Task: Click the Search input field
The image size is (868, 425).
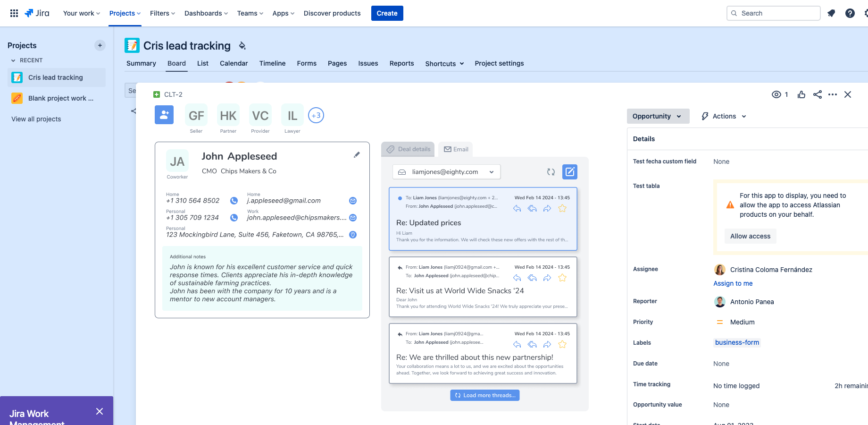Action: [x=774, y=13]
